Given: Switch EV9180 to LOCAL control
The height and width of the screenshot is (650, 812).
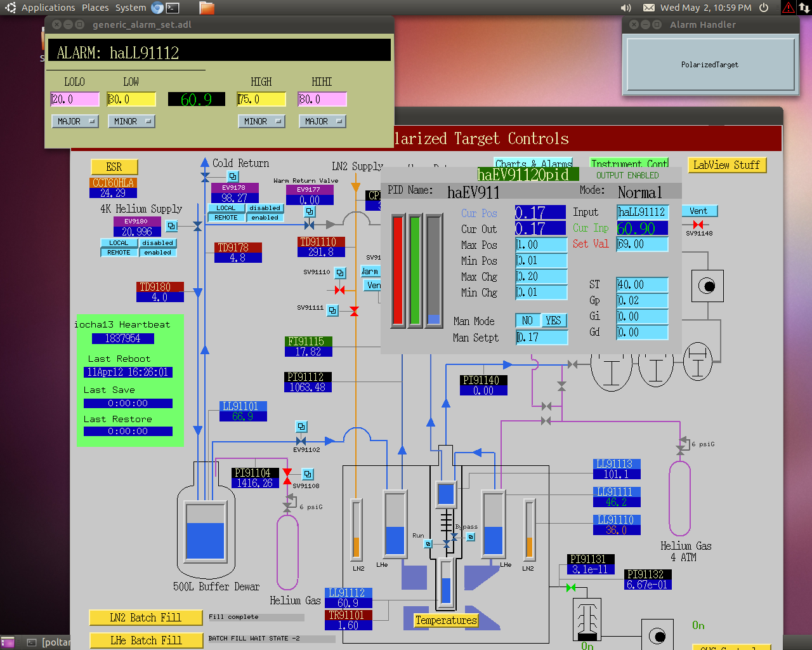Looking at the screenshot, I should pos(119,243).
